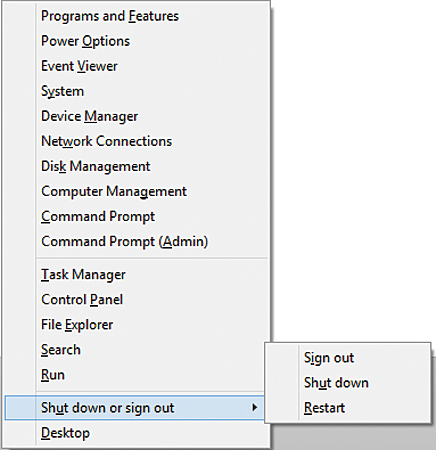Open Command Prompt
436x450 pixels.
point(98,216)
